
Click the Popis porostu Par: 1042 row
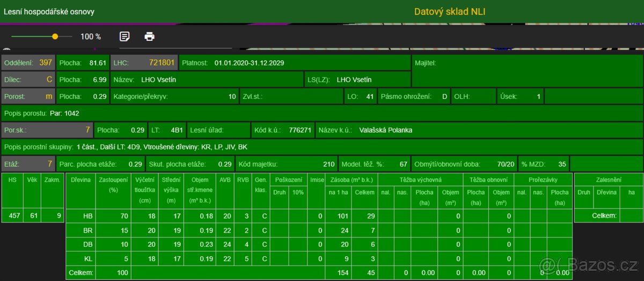(x=322, y=113)
